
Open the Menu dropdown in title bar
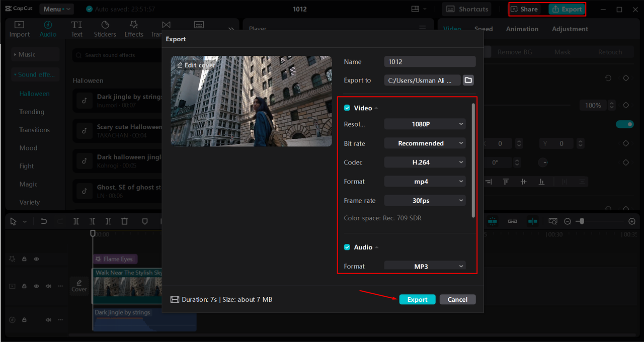55,9
